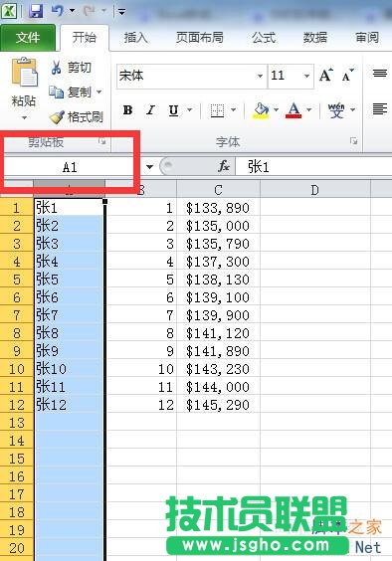
Task: Toggle italic formatting
Action: pyautogui.click(x=150, y=110)
